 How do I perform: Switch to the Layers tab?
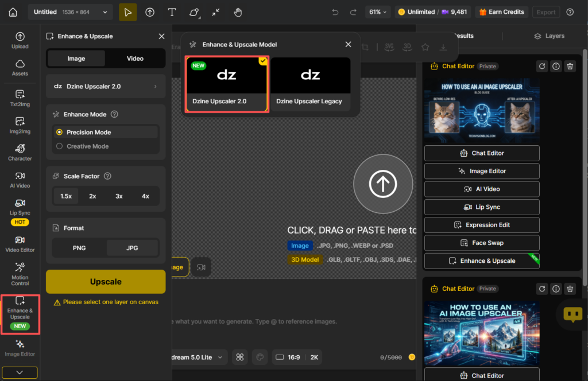click(549, 36)
